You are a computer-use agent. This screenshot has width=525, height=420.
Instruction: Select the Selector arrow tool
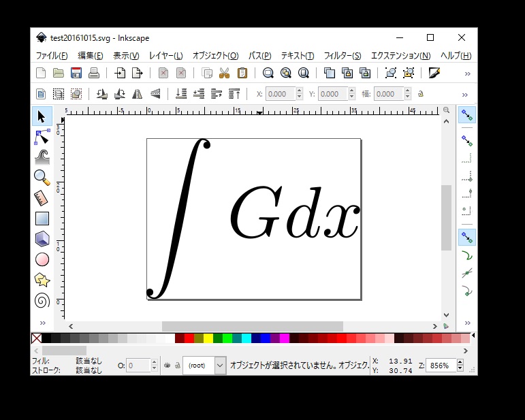tap(42, 116)
